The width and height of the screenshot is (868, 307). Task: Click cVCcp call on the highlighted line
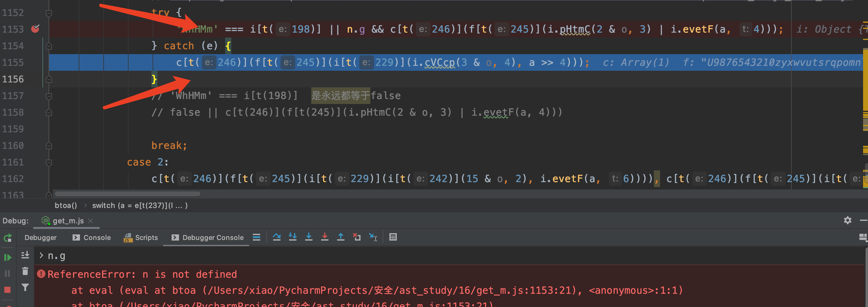(x=440, y=62)
